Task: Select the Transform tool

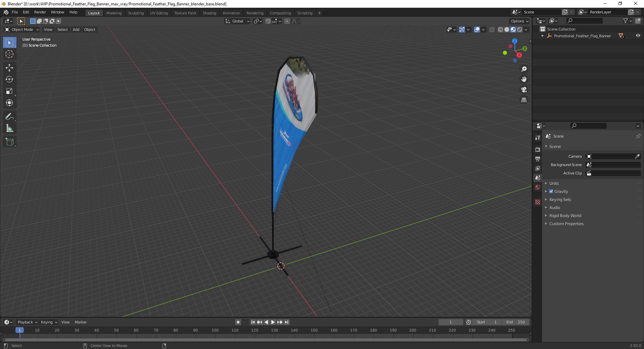Action: tap(9, 103)
